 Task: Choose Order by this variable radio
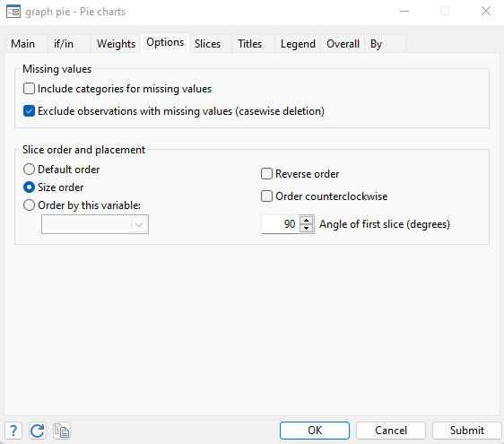(x=29, y=205)
